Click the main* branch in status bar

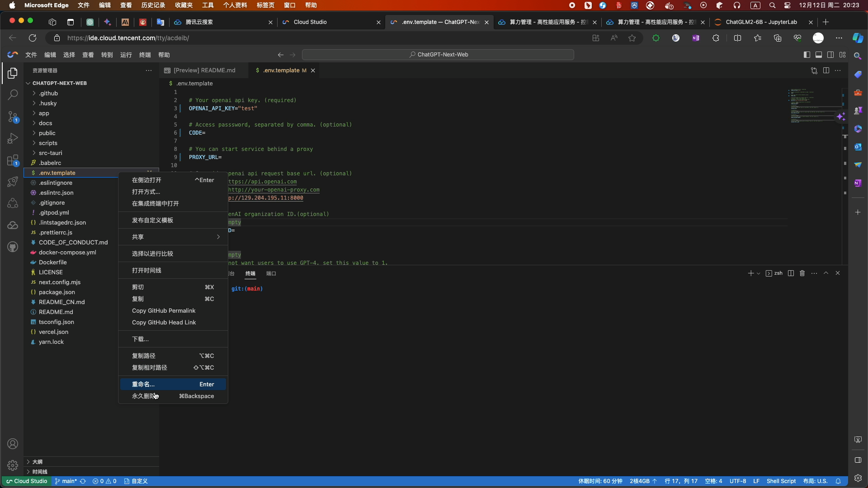69,481
